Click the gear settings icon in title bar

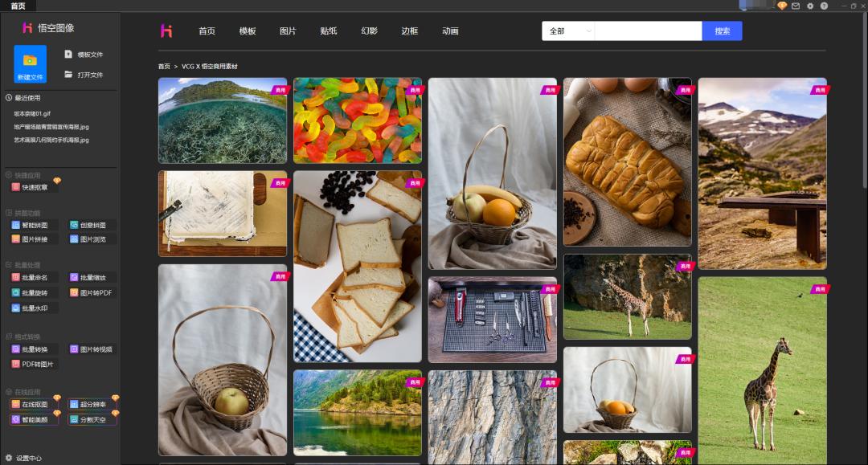click(x=810, y=6)
